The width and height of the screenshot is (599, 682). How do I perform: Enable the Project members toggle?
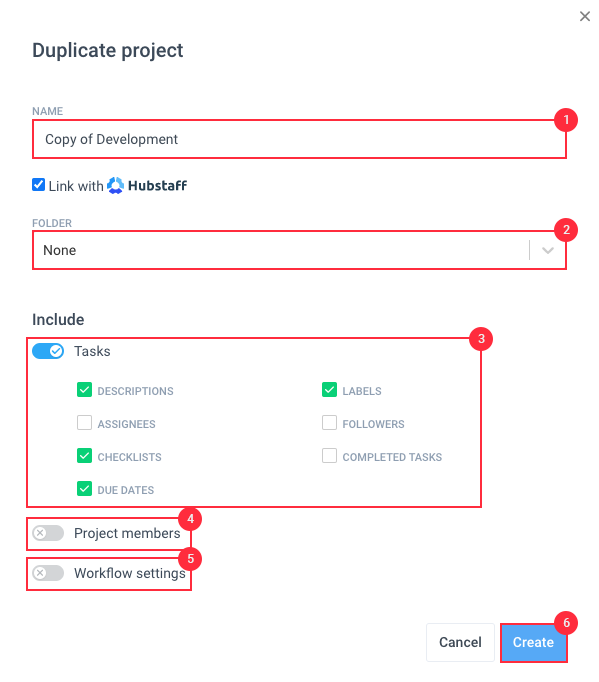48,533
